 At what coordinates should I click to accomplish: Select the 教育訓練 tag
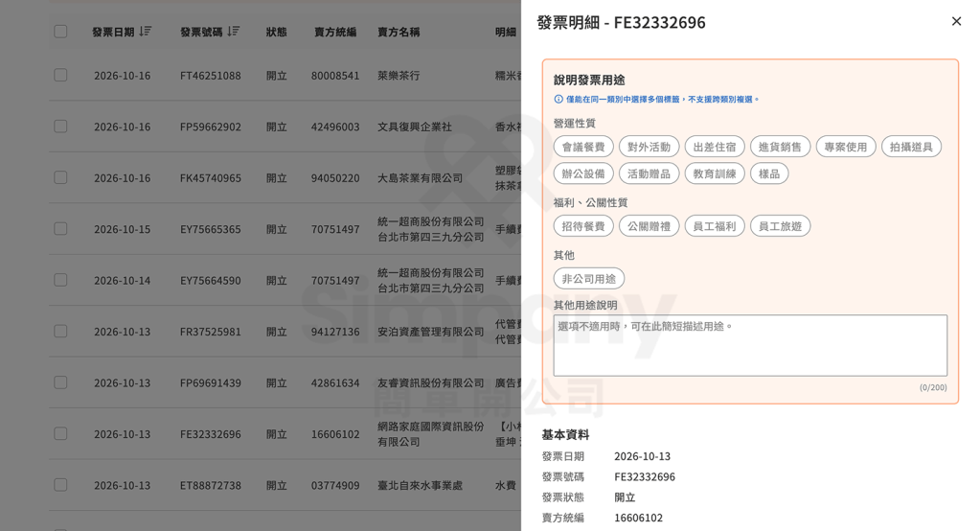click(x=715, y=173)
